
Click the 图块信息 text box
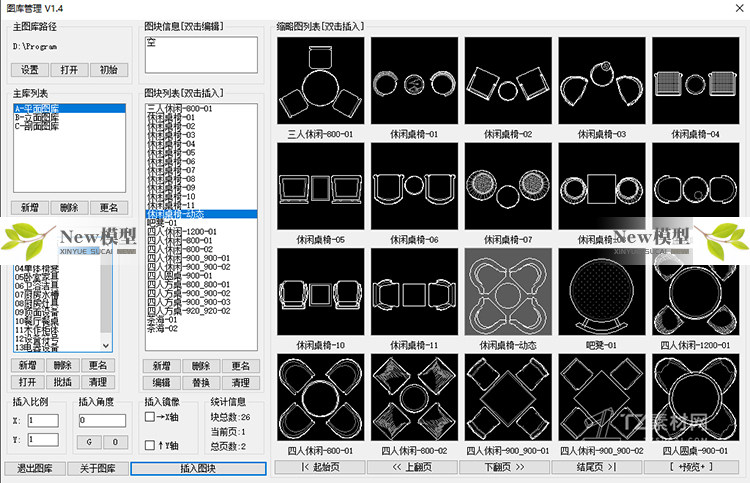201,55
